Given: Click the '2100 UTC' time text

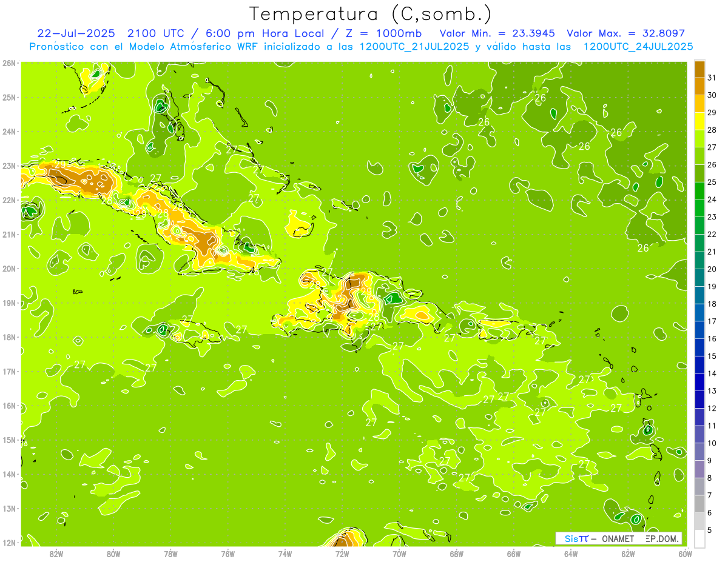Looking at the screenshot, I should (155, 33).
